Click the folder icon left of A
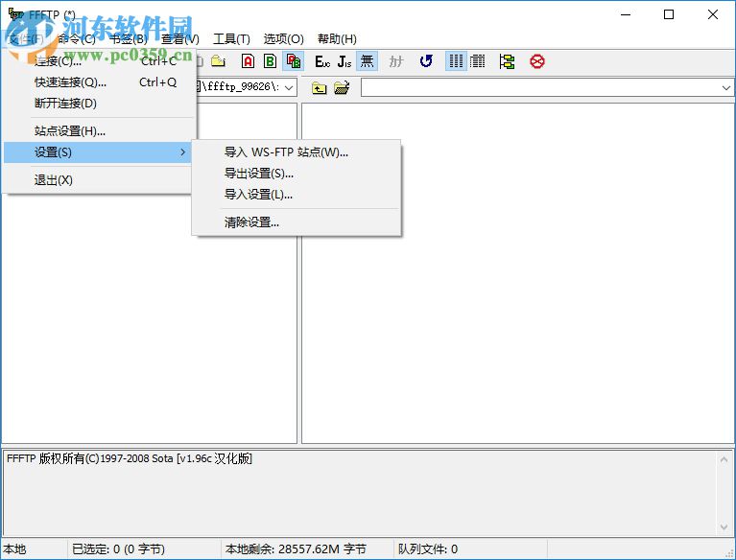This screenshot has height=560, width=736. tap(218, 61)
